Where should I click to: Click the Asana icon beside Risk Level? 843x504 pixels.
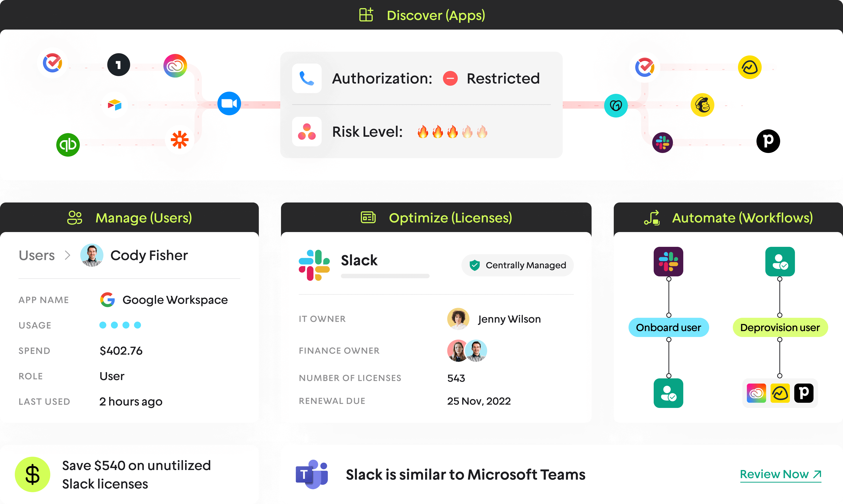tap(306, 132)
